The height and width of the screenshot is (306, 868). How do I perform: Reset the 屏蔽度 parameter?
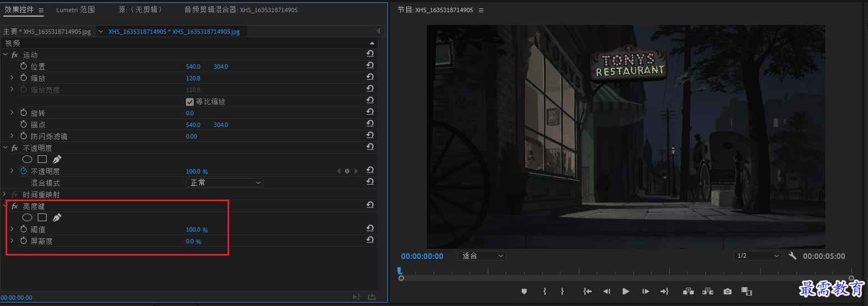click(370, 240)
